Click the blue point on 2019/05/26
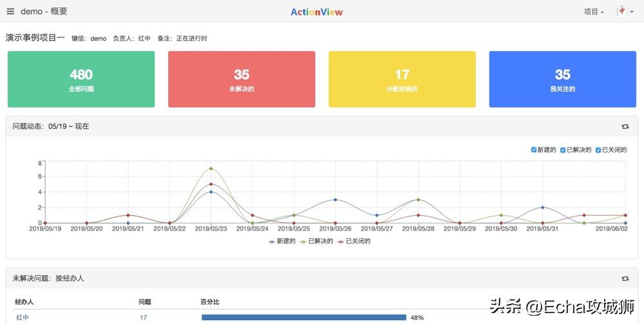This screenshot has width=644, height=324. [336, 200]
